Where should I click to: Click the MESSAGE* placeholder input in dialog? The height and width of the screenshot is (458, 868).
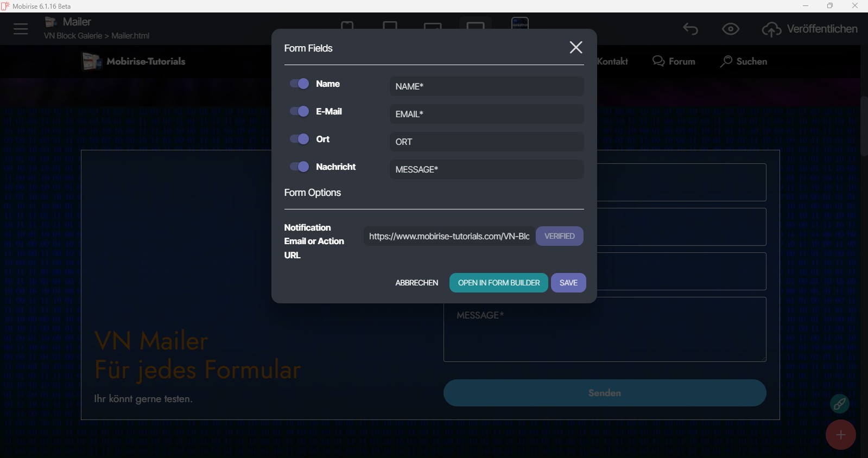(486, 169)
